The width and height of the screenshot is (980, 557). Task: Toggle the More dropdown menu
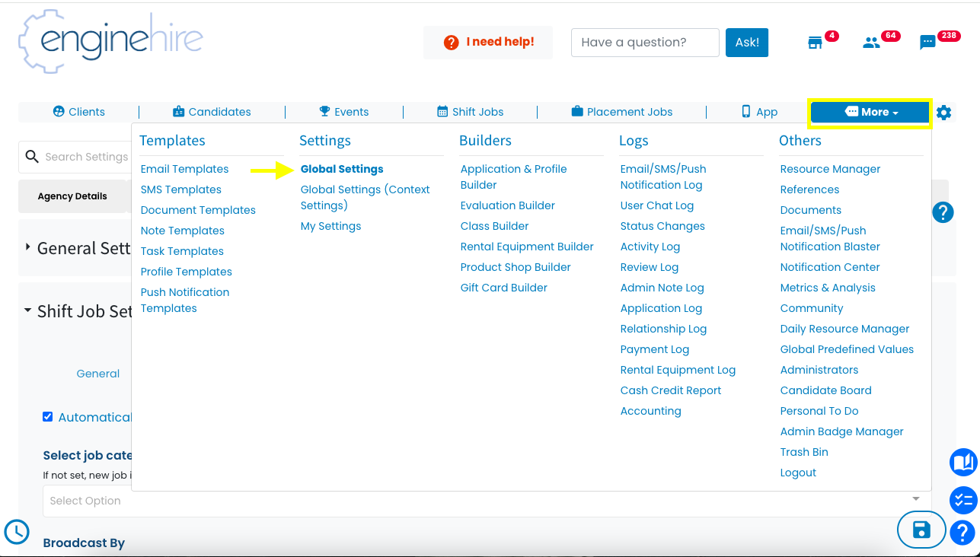click(870, 113)
